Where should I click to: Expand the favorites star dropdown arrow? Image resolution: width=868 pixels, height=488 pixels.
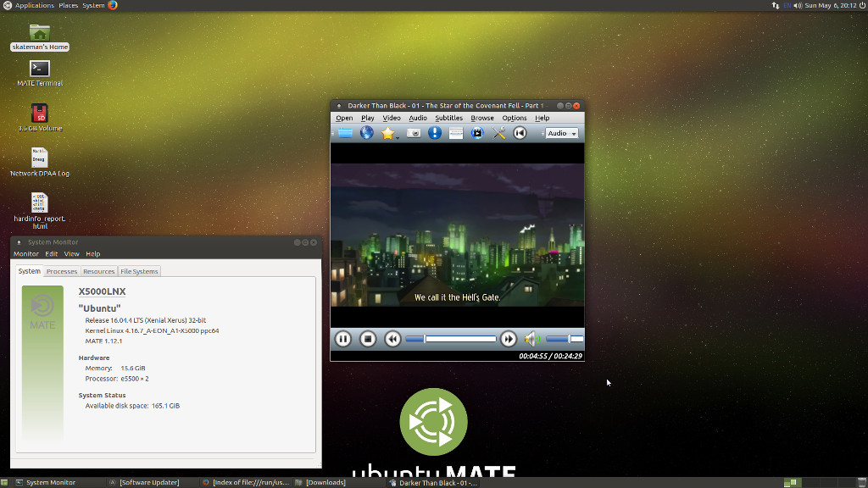click(398, 136)
